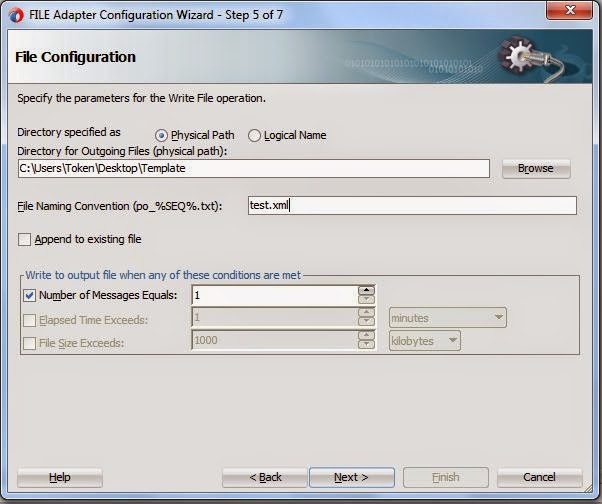Click the Elapsed Time value field
The height and width of the screenshot is (504, 602).
[275, 318]
